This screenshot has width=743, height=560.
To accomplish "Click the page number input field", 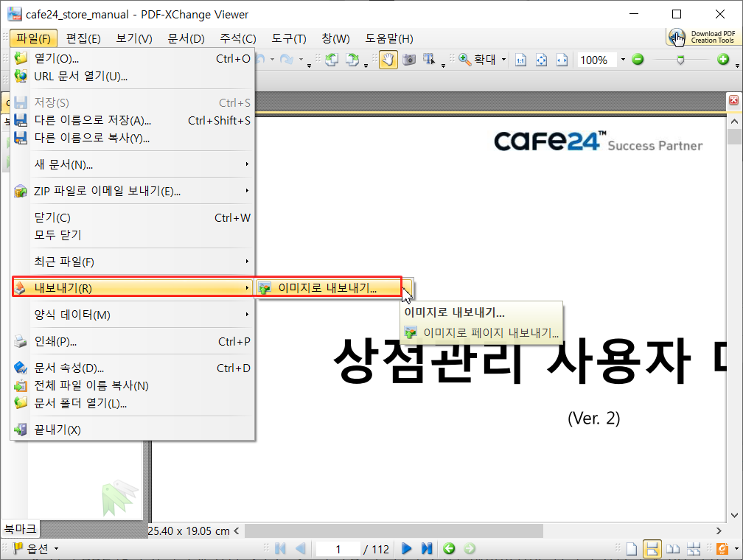I will coord(338,549).
